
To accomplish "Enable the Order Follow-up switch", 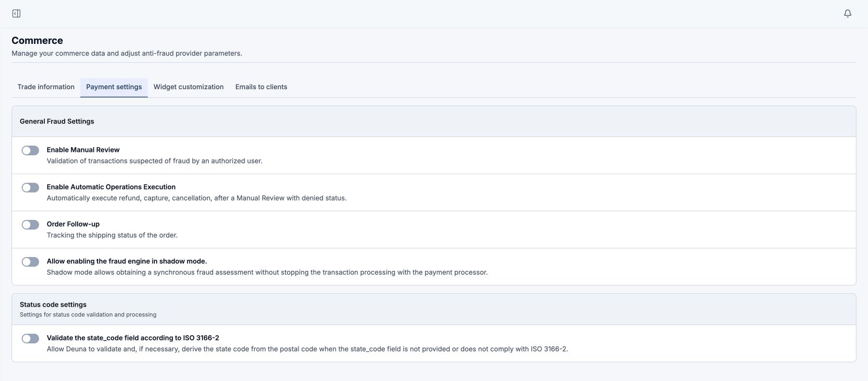I will tap(30, 225).
